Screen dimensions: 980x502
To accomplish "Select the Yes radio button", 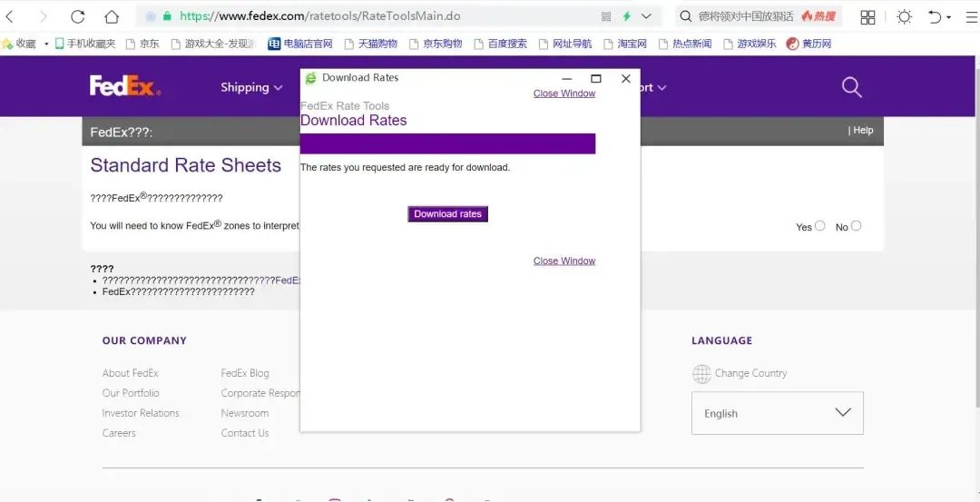I will click(820, 226).
